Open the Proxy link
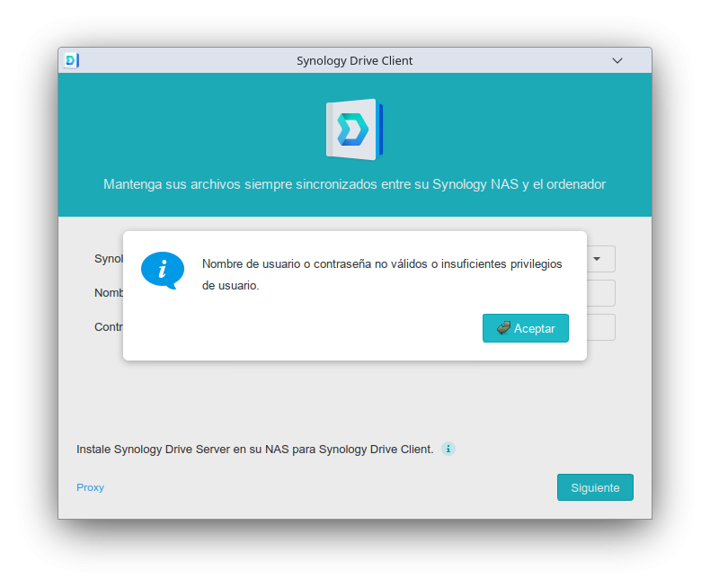 [x=90, y=487]
